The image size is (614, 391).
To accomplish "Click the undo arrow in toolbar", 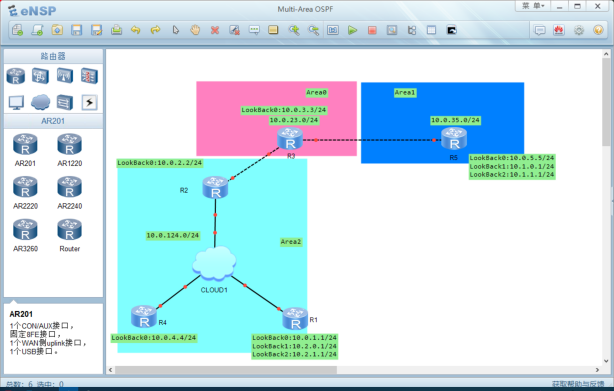I will pos(135,30).
